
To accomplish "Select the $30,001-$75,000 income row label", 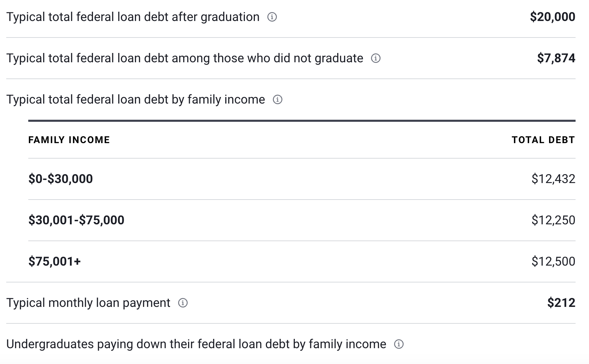I will [x=76, y=220].
